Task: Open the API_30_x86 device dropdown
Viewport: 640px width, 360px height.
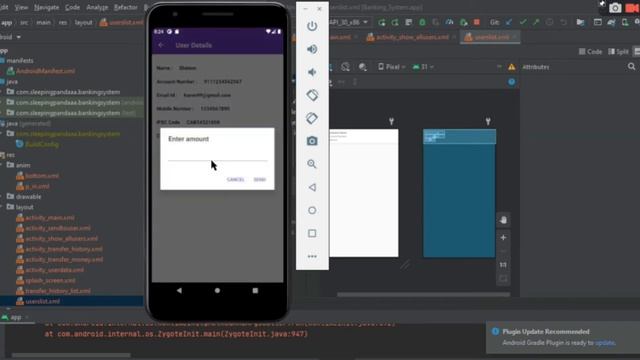Action: 349,22
